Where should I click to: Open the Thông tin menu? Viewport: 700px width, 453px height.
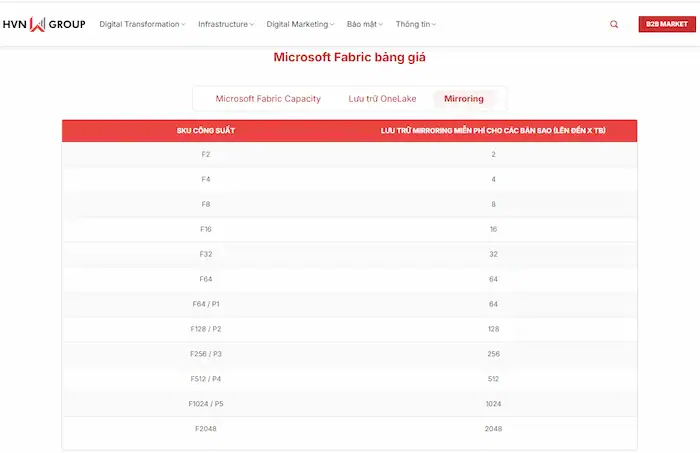[x=416, y=24]
